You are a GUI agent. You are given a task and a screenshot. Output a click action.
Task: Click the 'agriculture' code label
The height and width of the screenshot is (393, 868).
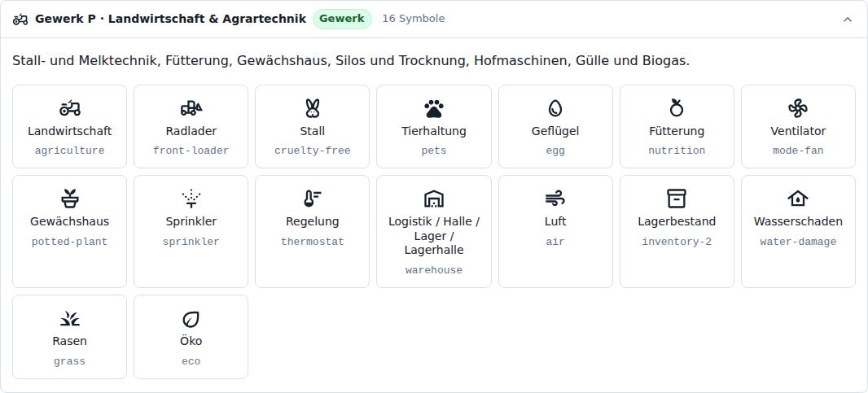[70, 151]
